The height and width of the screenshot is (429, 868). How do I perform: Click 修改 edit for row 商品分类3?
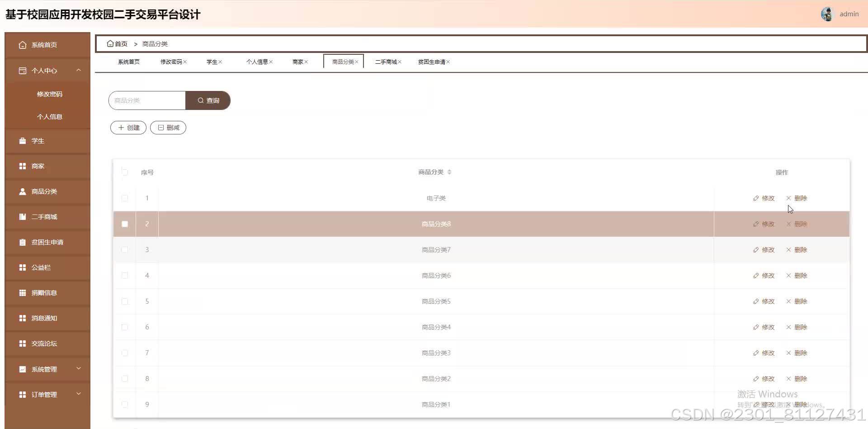tap(764, 353)
